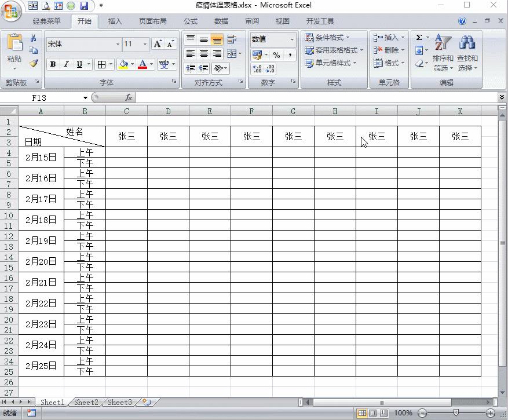
Task: Switch to the 插入 ribbon tab
Action: (115, 21)
